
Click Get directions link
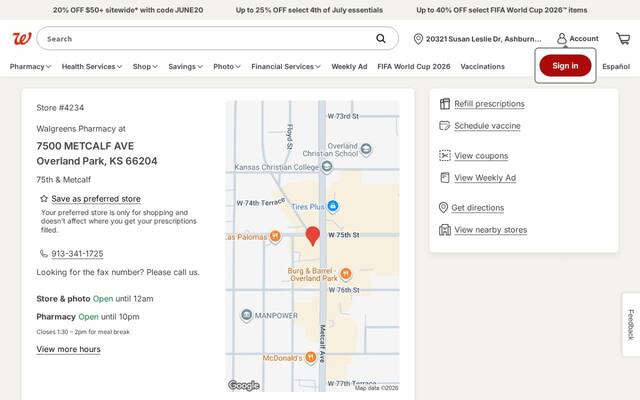[x=478, y=207]
